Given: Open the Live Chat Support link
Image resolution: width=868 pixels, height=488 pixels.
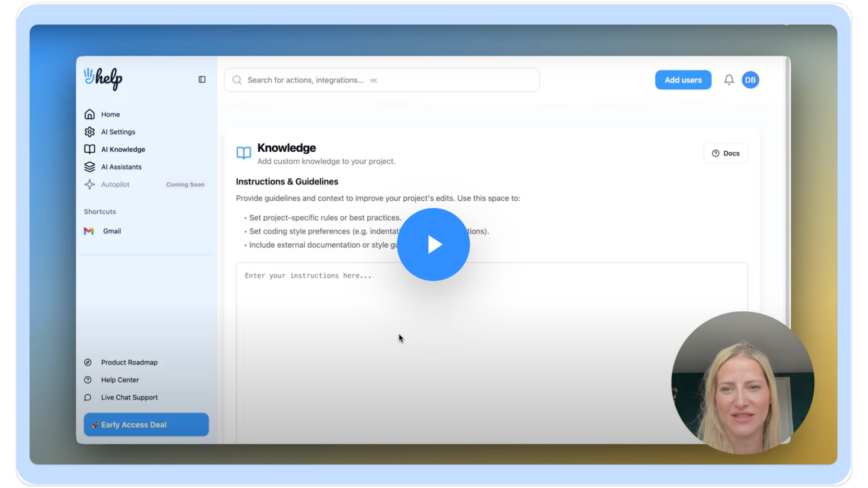Looking at the screenshot, I should tap(129, 397).
